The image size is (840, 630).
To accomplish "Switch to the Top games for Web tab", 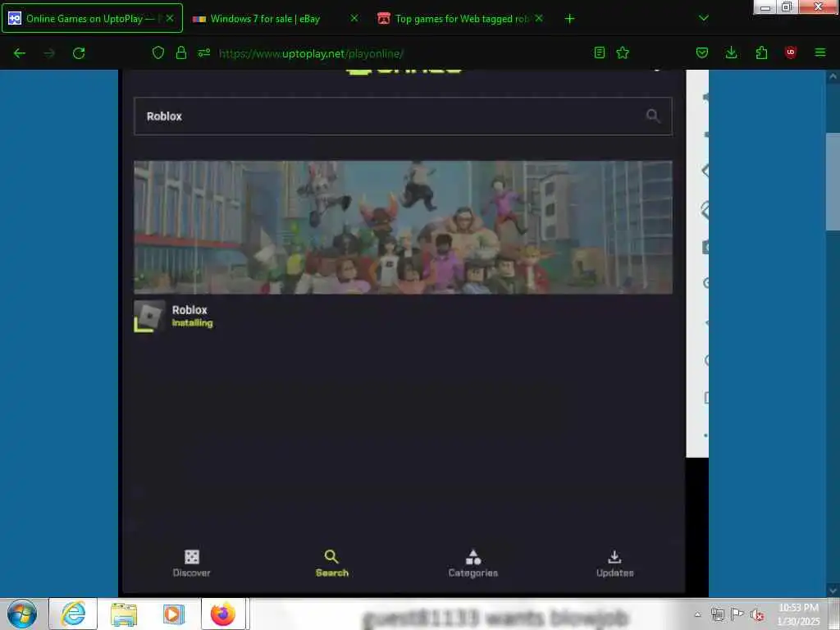I will pos(459,18).
